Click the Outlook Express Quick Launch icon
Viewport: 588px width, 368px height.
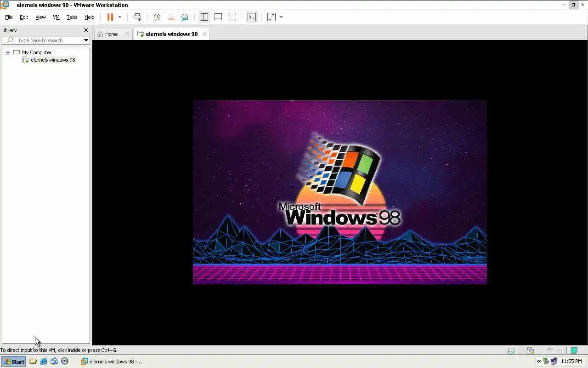[54, 362]
